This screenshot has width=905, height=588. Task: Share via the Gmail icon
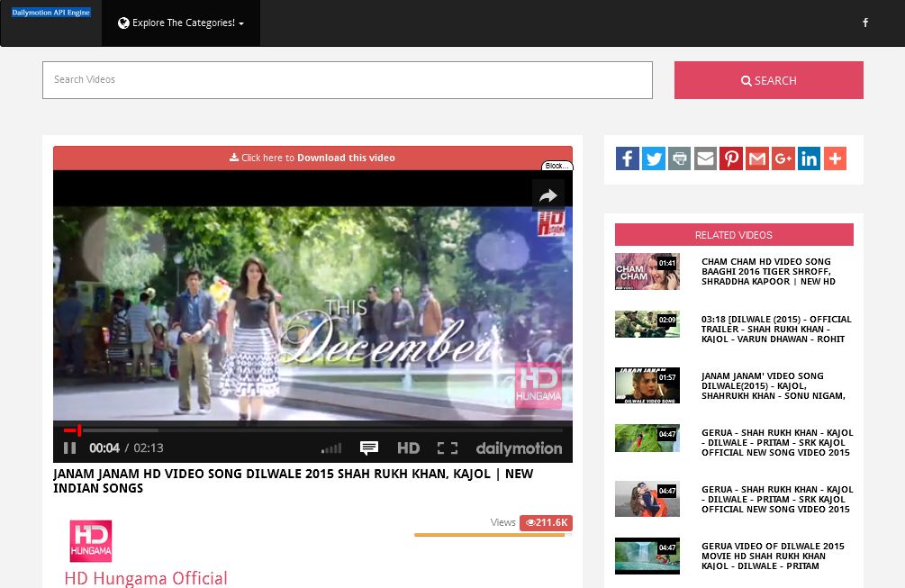757,158
